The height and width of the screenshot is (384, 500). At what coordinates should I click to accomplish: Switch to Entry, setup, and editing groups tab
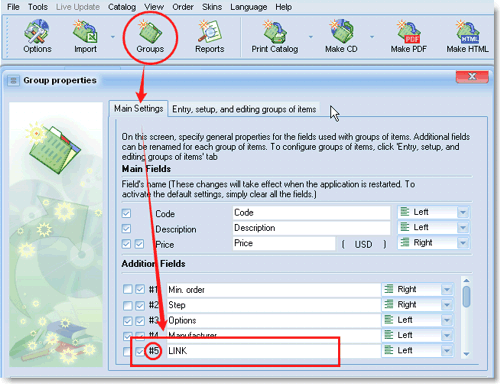[244, 109]
